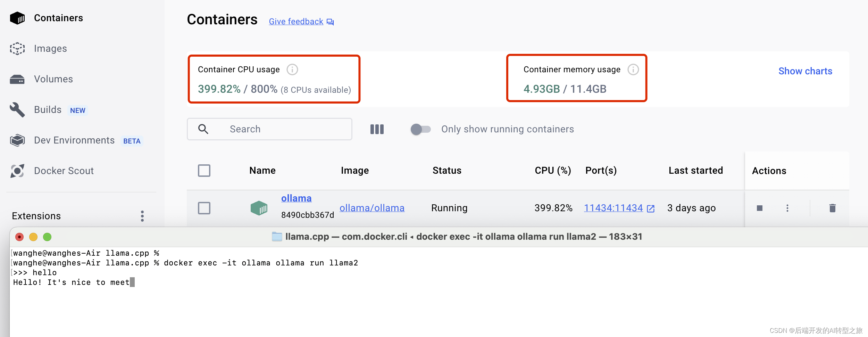Viewport: 868px width, 337px height.
Task: Click the 3 days ago cell
Action: tap(691, 208)
